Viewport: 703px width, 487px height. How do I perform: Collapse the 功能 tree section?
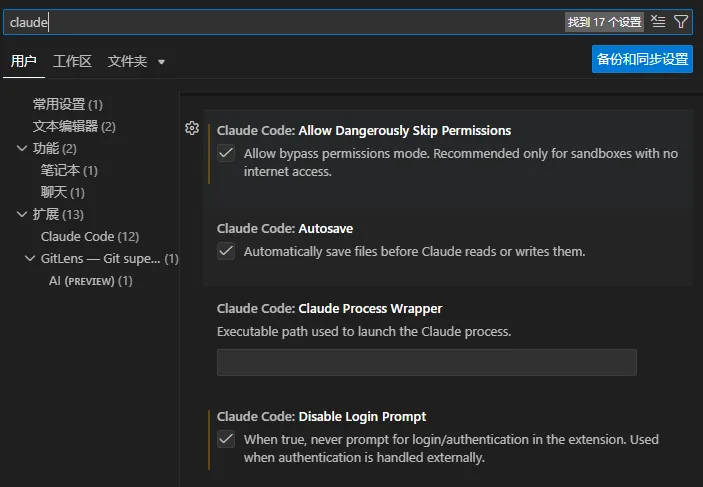coord(23,148)
